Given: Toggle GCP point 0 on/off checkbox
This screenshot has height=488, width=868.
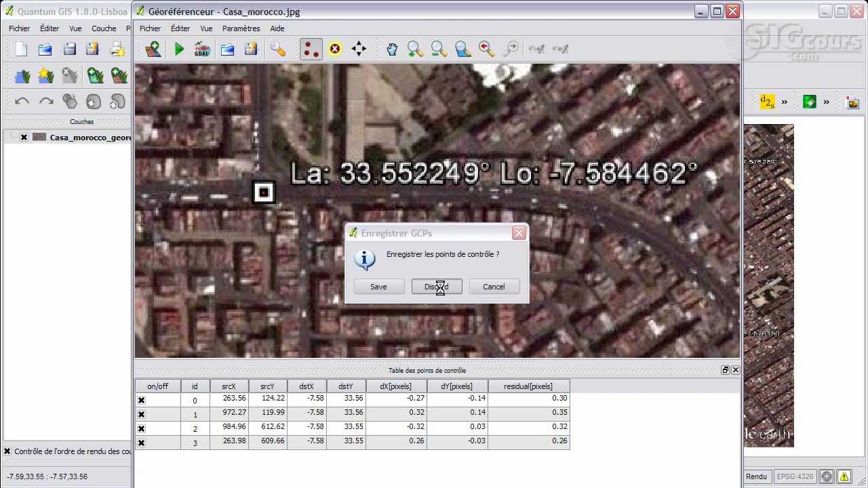Looking at the screenshot, I should [x=141, y=401].
